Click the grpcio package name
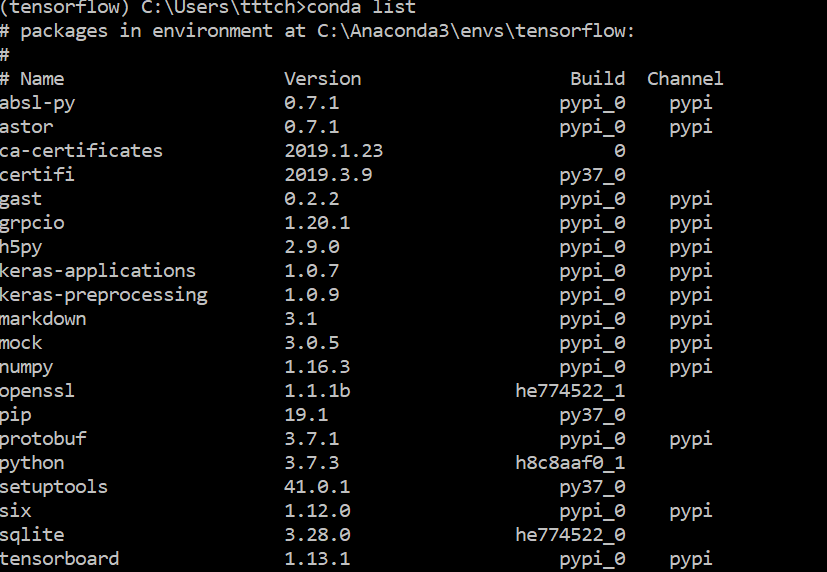The height and width of the screenshot is (572, 827). coord(32,224)
